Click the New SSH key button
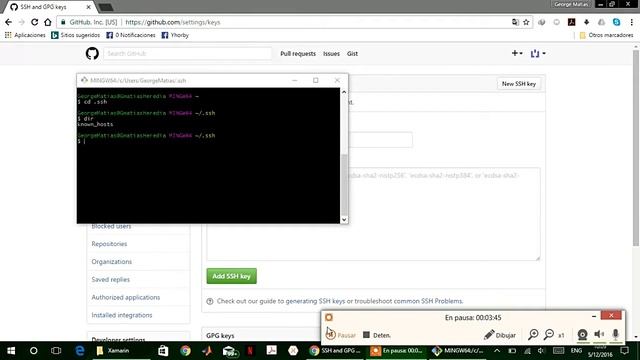 (519, 84)
